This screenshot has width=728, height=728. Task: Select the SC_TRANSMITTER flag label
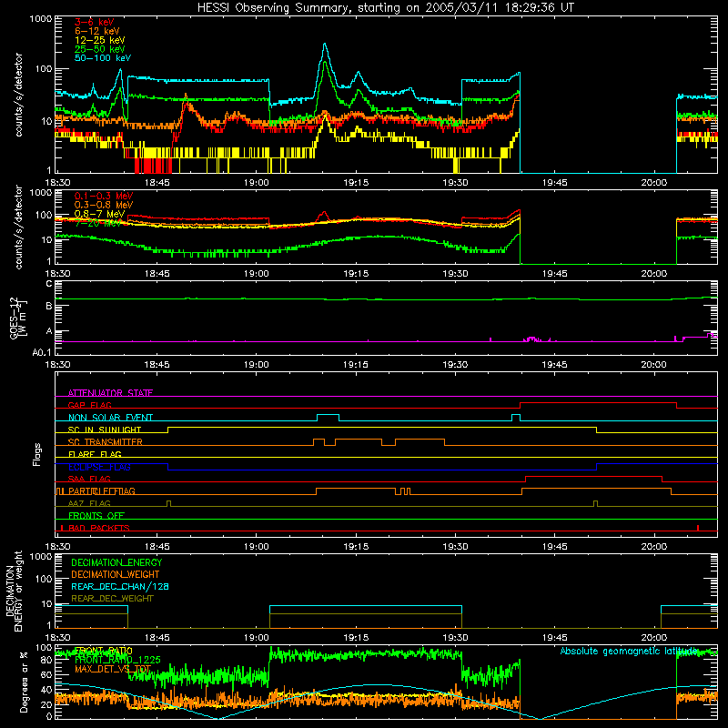105,442
